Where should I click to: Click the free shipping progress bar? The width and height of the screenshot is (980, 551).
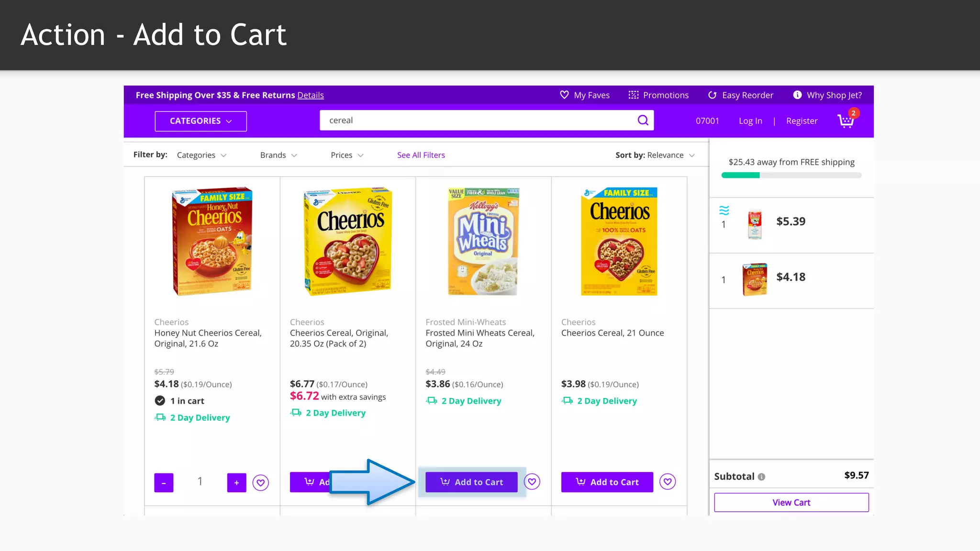click(791, 176)
